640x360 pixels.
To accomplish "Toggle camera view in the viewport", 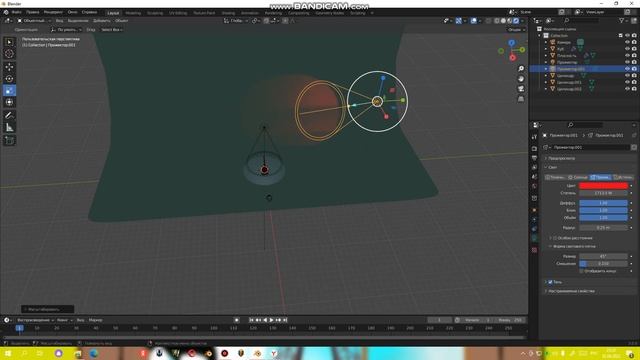I will click(x=521, y=89).
